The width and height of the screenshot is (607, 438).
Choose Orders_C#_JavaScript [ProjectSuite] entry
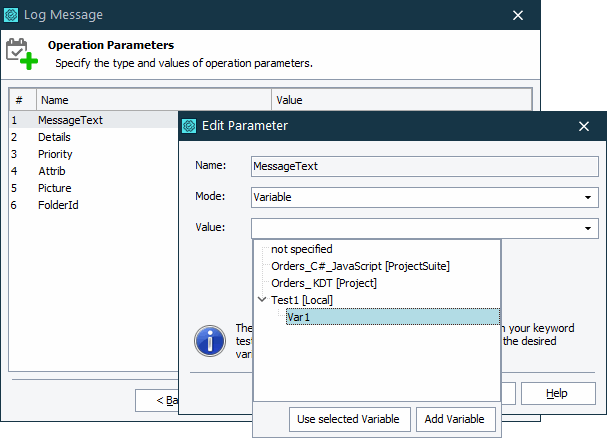pyautogui.click(x=360, y=266)
